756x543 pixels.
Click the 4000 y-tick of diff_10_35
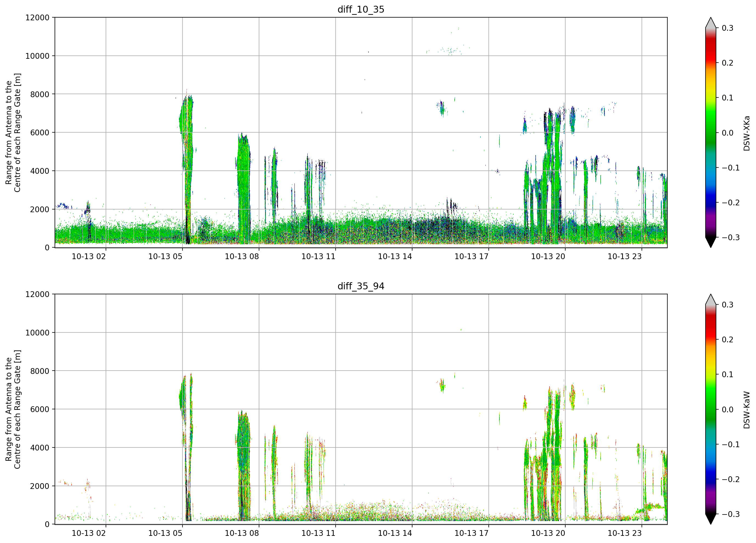pyautogui.click(x=40, y=171)
